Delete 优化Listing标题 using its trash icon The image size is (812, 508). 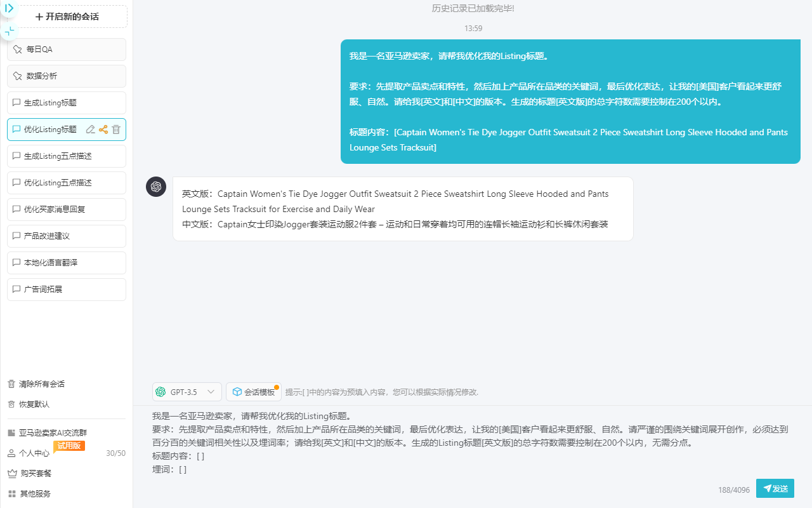[115, 129]
